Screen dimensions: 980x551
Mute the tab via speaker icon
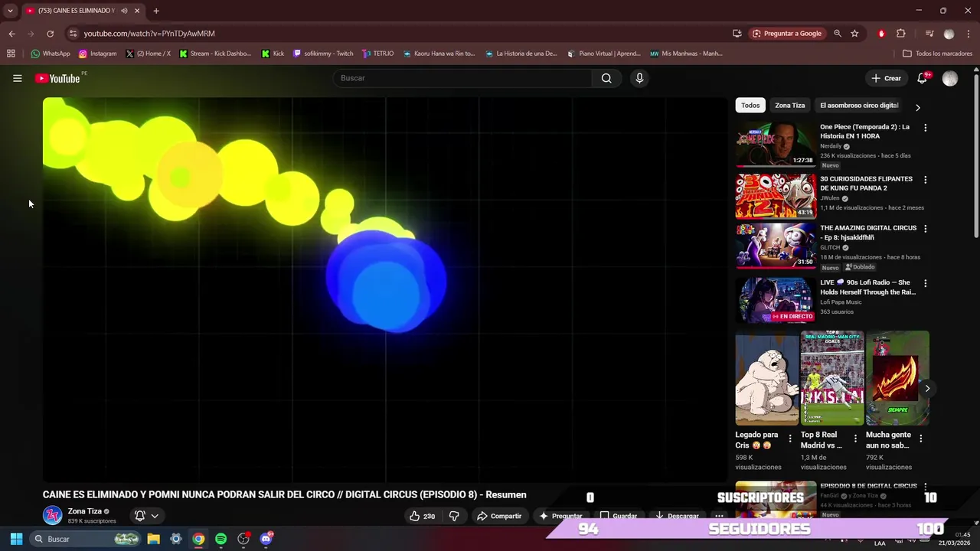click(x=124, y=11)
